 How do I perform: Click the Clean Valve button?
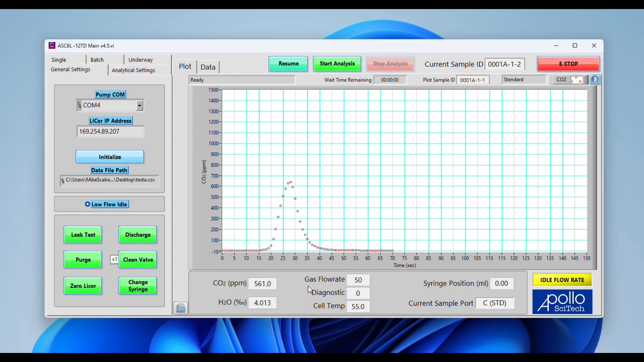point(138,259)
